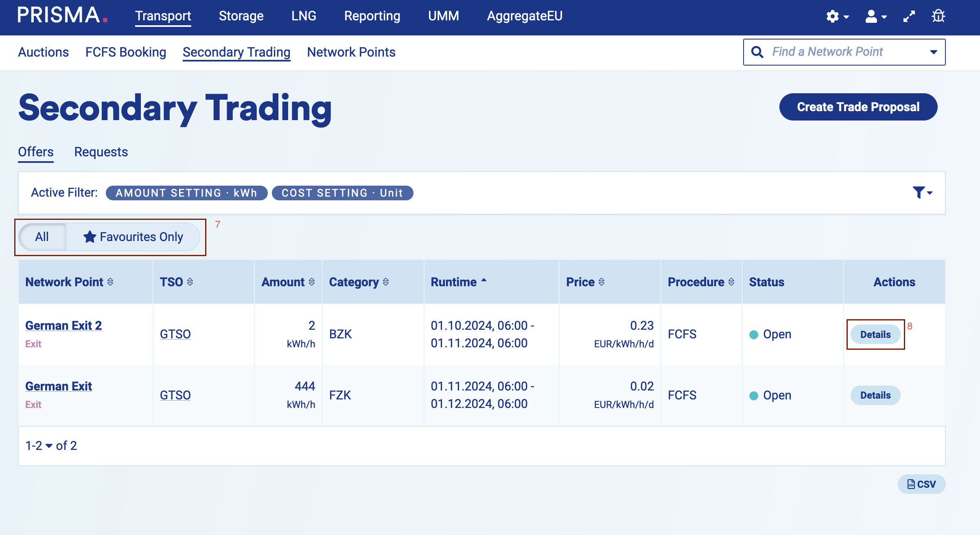
Task: Click the bug report icon
Action: [938, 17]
